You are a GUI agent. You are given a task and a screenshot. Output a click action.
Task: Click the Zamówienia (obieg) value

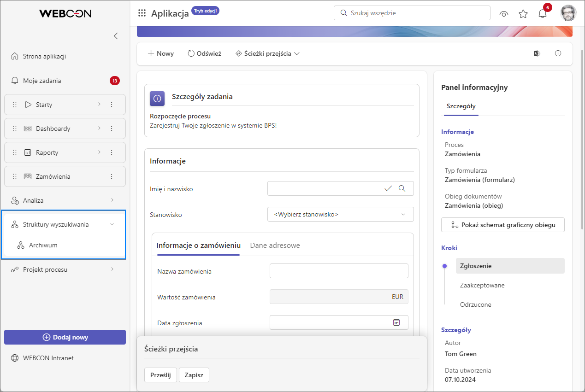(x=474, y=205)
